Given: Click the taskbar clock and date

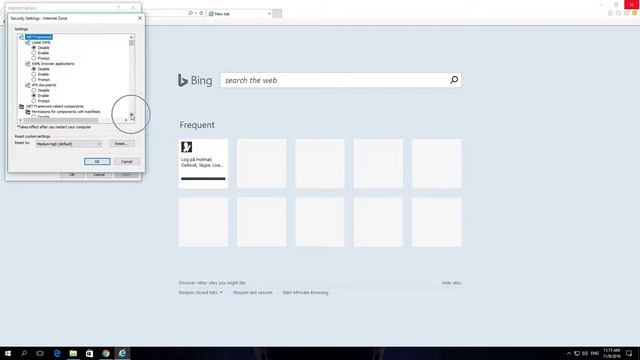Looking at the screenshot, I should click(x=611, y=353).
